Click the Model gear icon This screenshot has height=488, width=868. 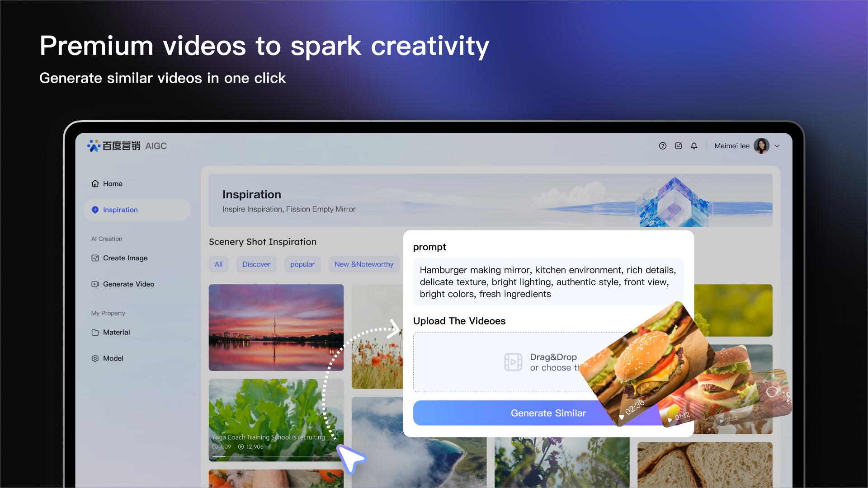(95, 358)
